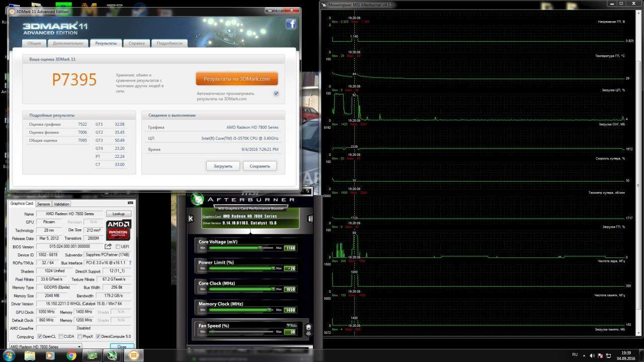Viewport: 644px width, 362px height.
Task: Open Windows Explorer from the taskbar
Action: coord(30,355)
